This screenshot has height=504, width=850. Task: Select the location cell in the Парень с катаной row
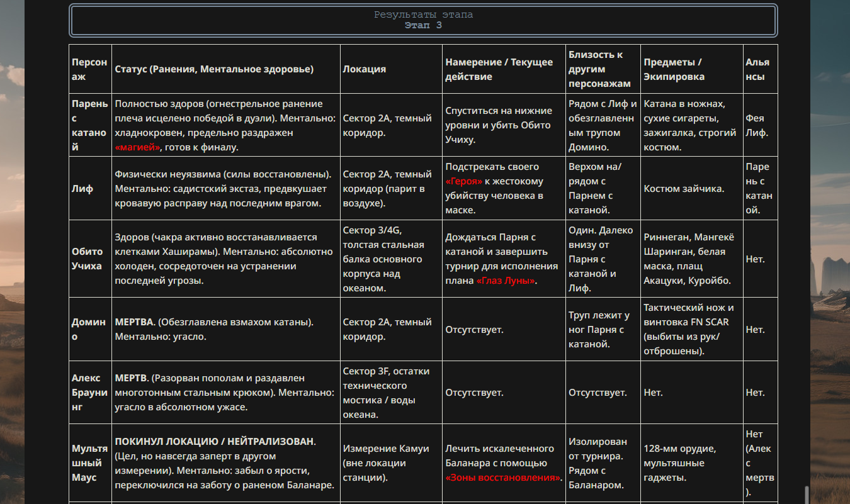[391, 125]
